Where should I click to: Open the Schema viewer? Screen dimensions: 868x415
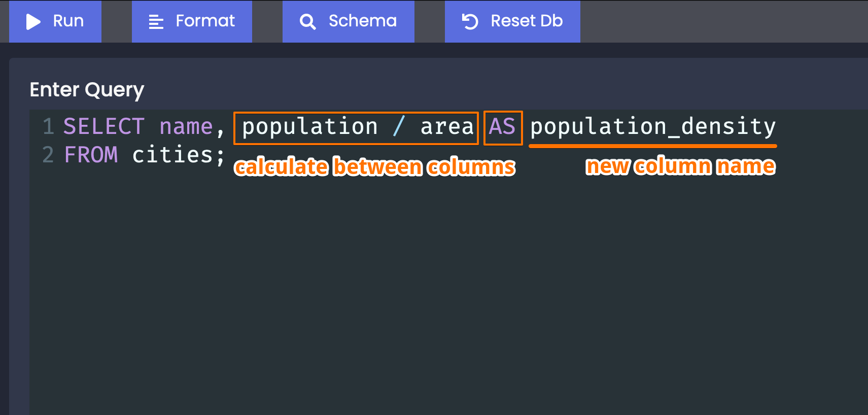coord(349,21)
